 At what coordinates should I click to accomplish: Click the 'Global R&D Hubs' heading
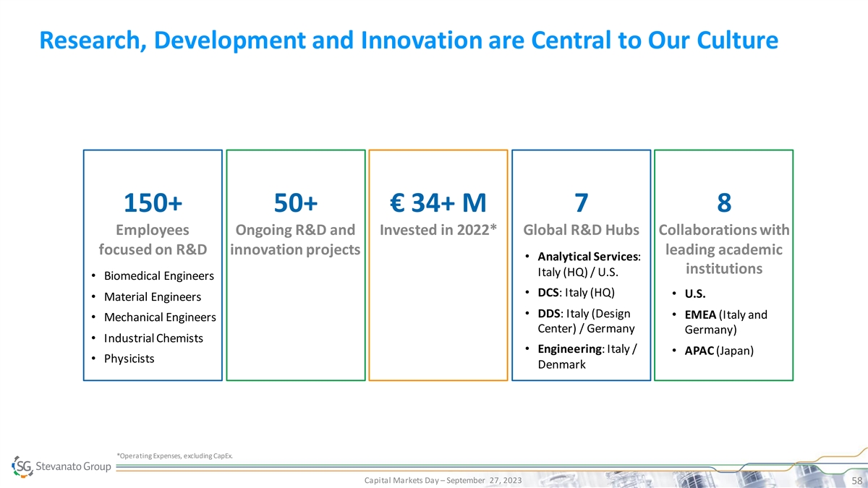click(x=581, y=231)
